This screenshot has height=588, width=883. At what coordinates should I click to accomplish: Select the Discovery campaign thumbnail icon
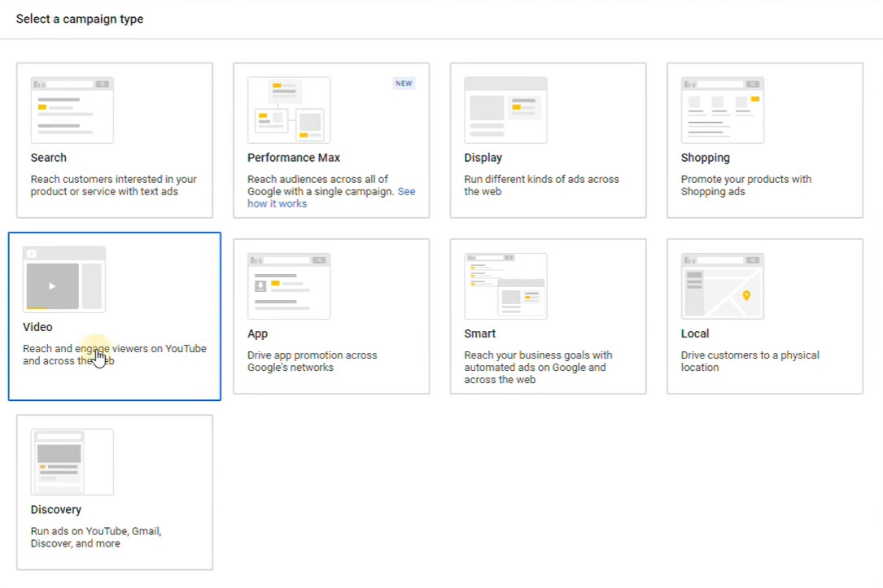click(71, 461)
